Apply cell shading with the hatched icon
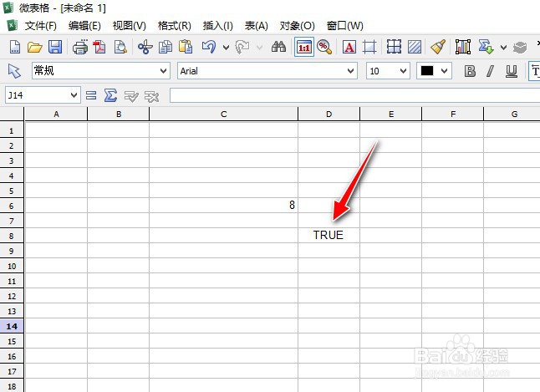This screenshot has height=392, width=540. [415, 47]
